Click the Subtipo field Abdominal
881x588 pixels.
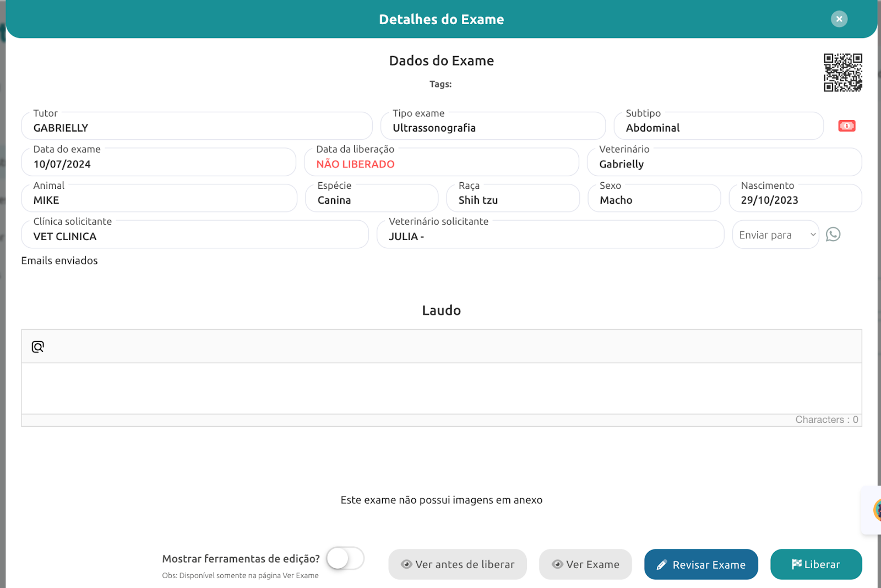[x=719, y=126]
